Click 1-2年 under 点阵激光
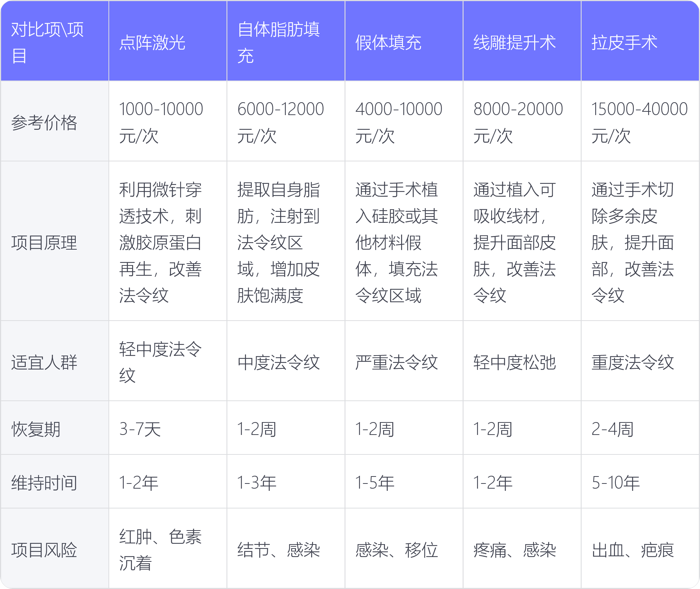This screenshot has width=700, height=589. 168,481
